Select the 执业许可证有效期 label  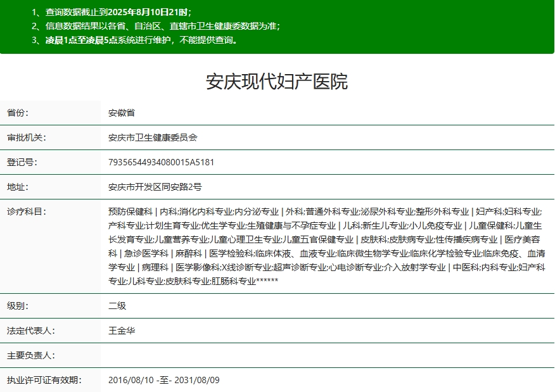point(44,380)
